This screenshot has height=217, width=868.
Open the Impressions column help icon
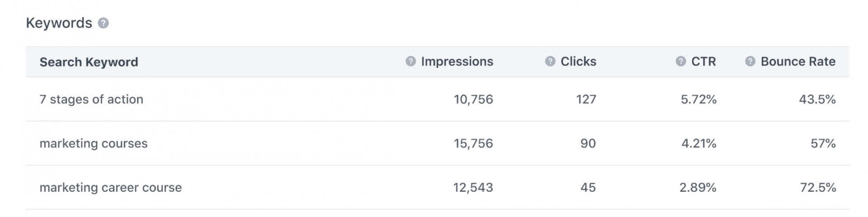click(410, 61)
